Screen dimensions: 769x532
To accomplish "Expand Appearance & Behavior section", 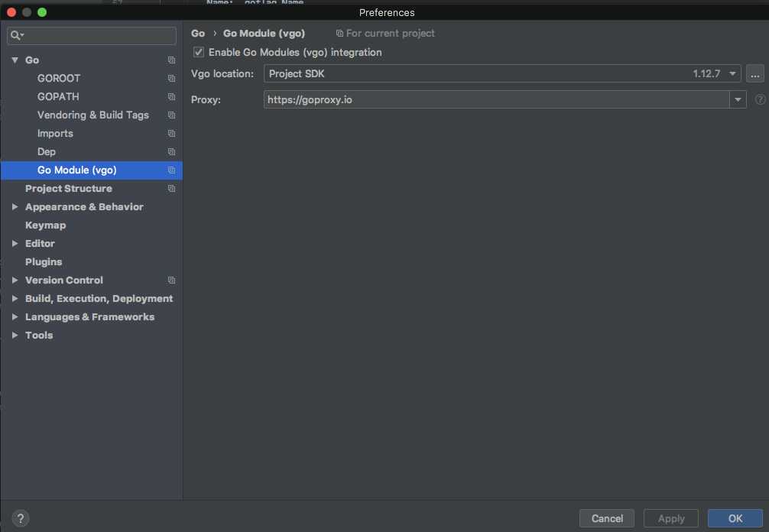I will coord(15,207).
